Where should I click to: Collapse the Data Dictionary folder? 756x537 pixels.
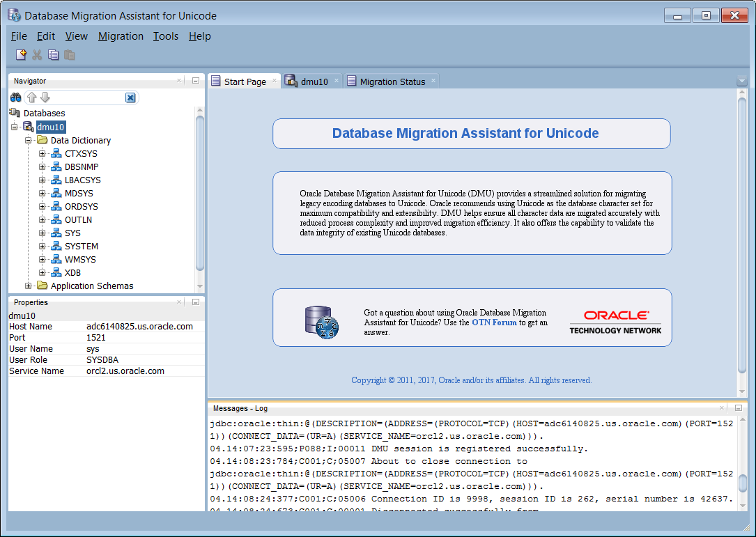(29, 141)
